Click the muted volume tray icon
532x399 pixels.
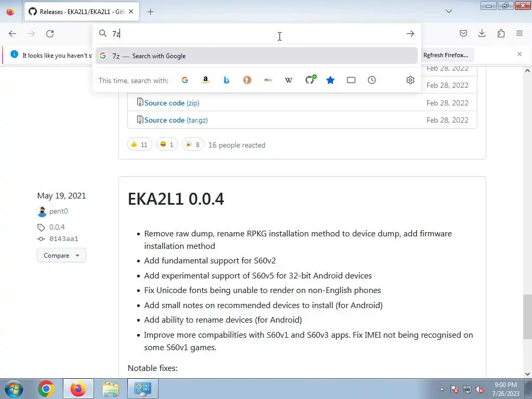[480, 389]
